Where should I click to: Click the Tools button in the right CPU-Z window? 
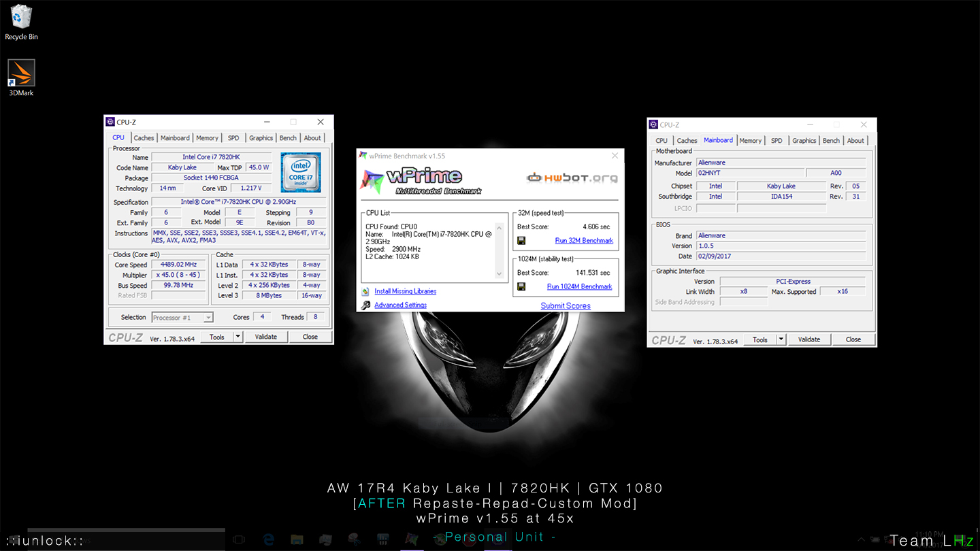(760, 339)
